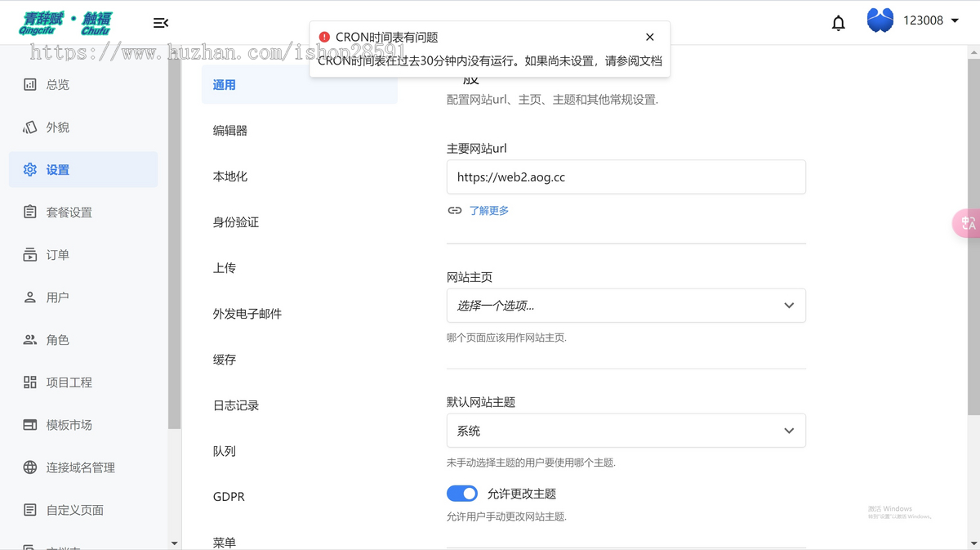This screenshot has width=980, height=550.
Task: Click the red error icon in CRON alert
Action: click(324, 37)
